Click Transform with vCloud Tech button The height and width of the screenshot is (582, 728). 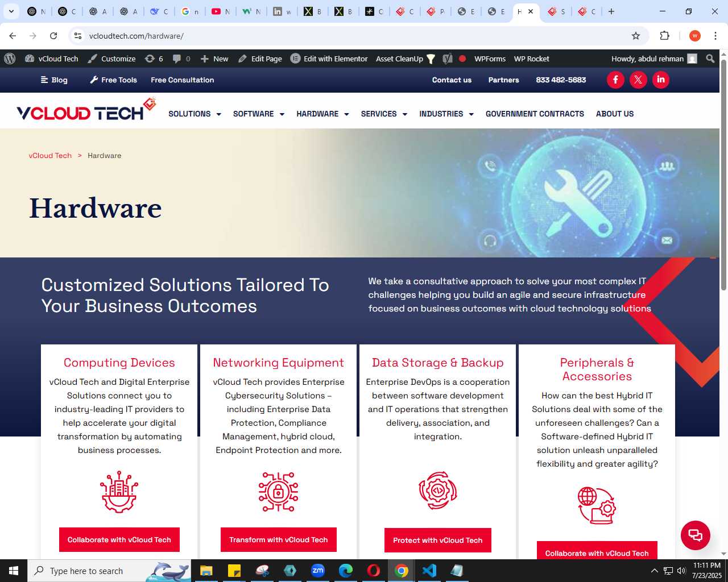tap(279, 539)
